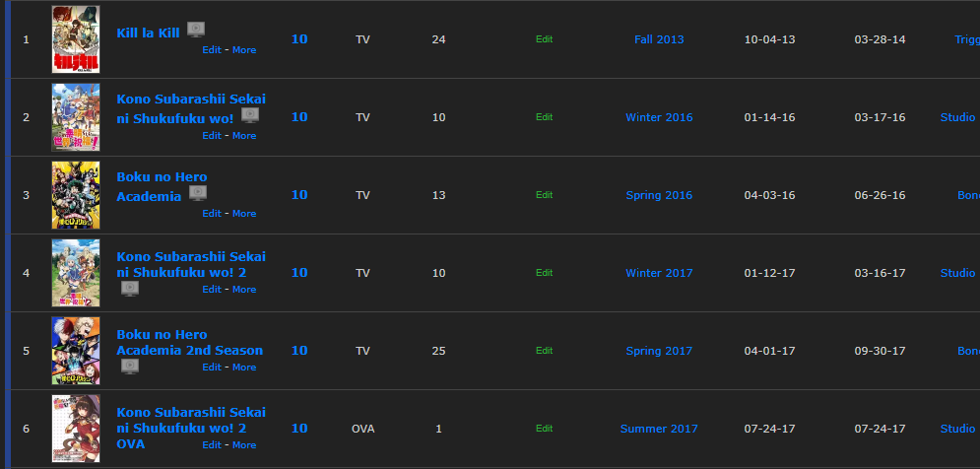Open the Boku no Hero Academia 2nd Season poster thumbnail

[x=76, y=351]
